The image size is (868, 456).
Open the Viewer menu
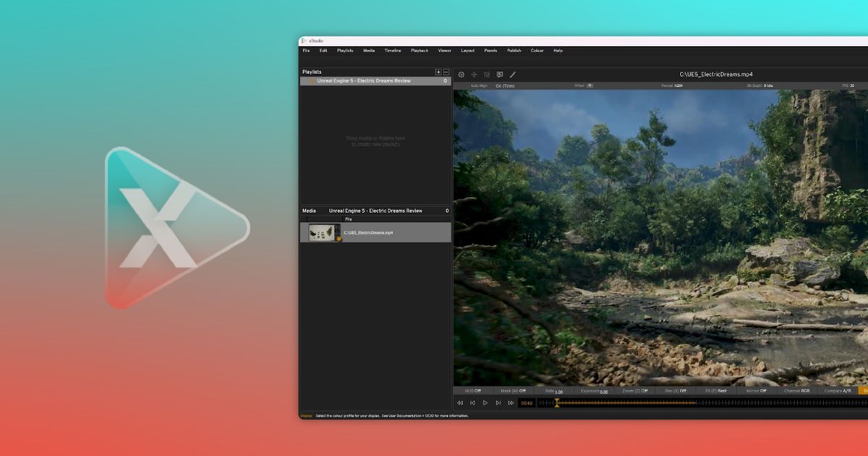(444, 51)
